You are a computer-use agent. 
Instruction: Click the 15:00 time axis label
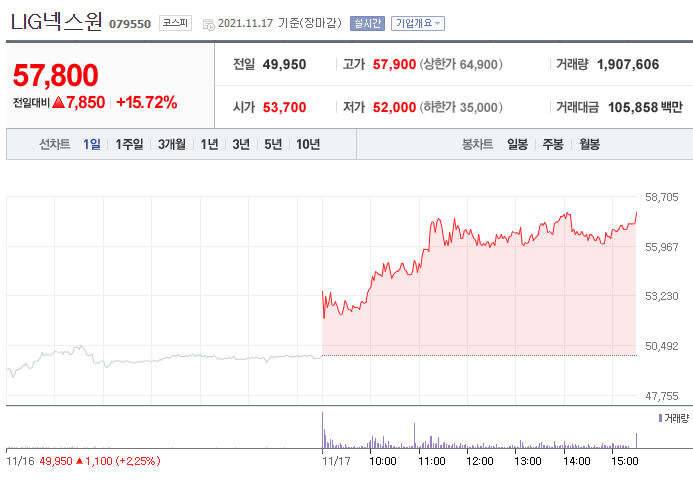point(625,461)
